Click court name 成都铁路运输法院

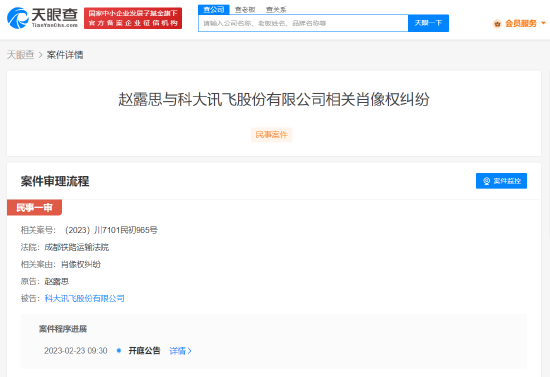point(76,247)
